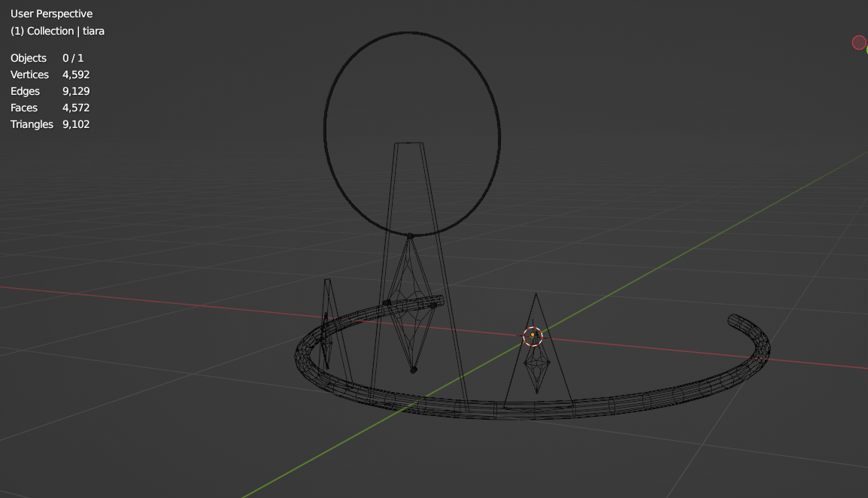Click the right open end of tiara band
Viewport: 868px width, 498px height.
(733, 321)
